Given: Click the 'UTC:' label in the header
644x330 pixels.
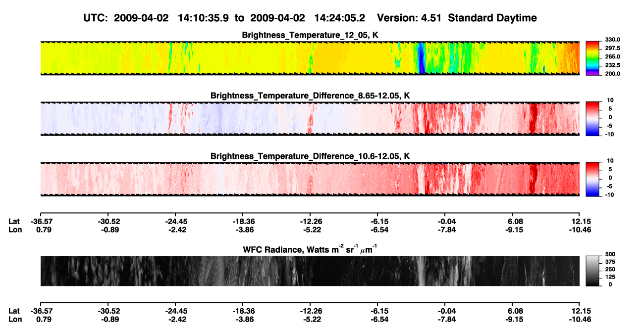Looking at the screenshot, I should (x=96, y=18).
